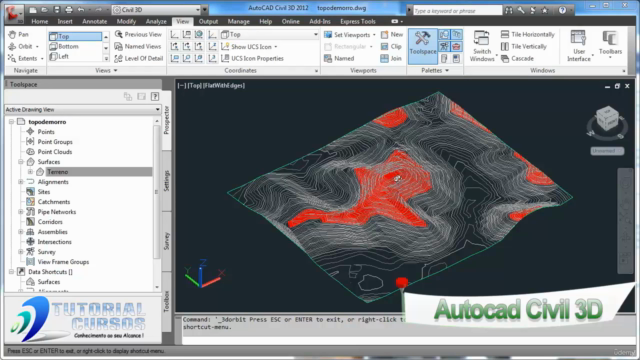Open Switch Windows
Screen dimensions: 640x360
coord(482,46)
